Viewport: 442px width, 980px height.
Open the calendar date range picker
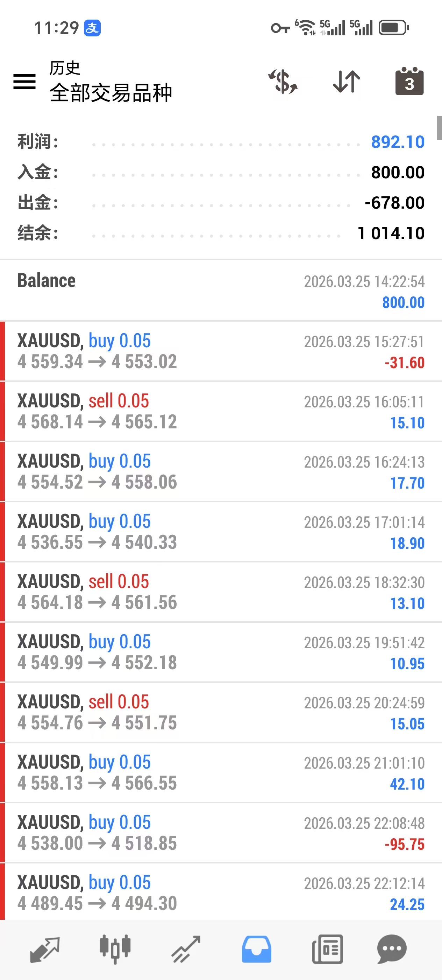tap(409, 82)
